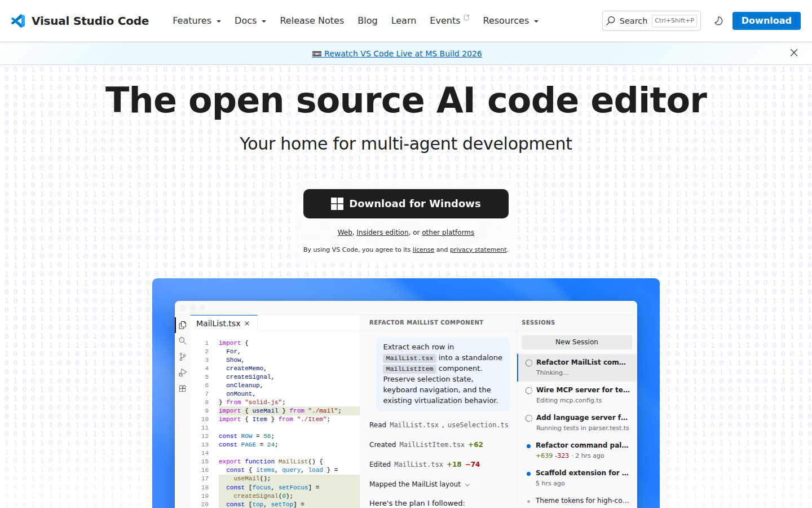
Task: Click the Visual Studio Code brand name
Action: tap(90, 21)
